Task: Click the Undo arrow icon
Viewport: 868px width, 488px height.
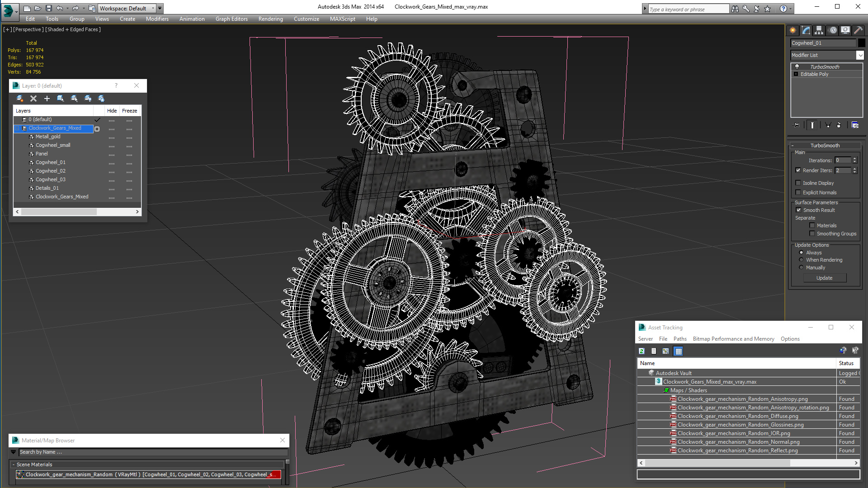Action: (59, 9)
